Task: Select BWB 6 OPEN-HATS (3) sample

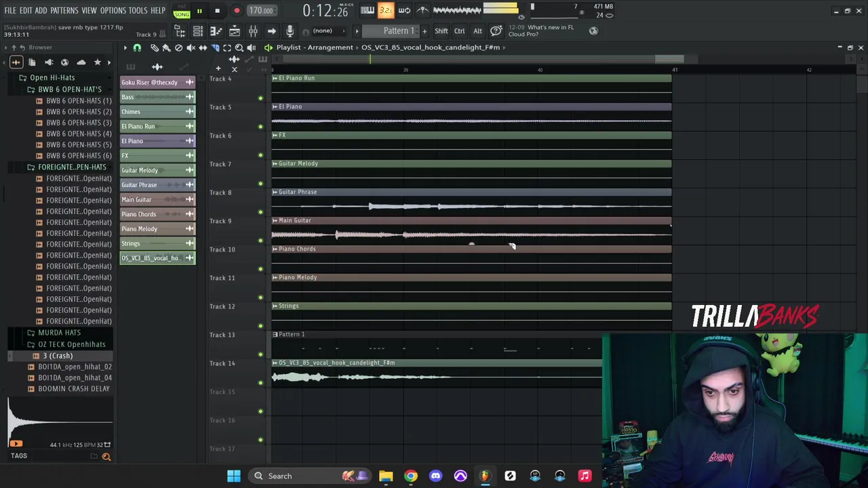Action: [x=79, y=123]
